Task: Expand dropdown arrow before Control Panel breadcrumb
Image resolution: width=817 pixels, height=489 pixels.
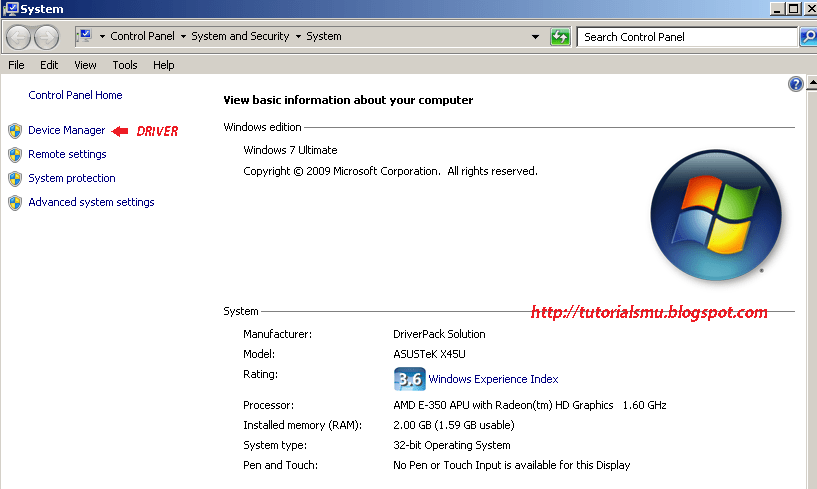Action: (102, 36)
